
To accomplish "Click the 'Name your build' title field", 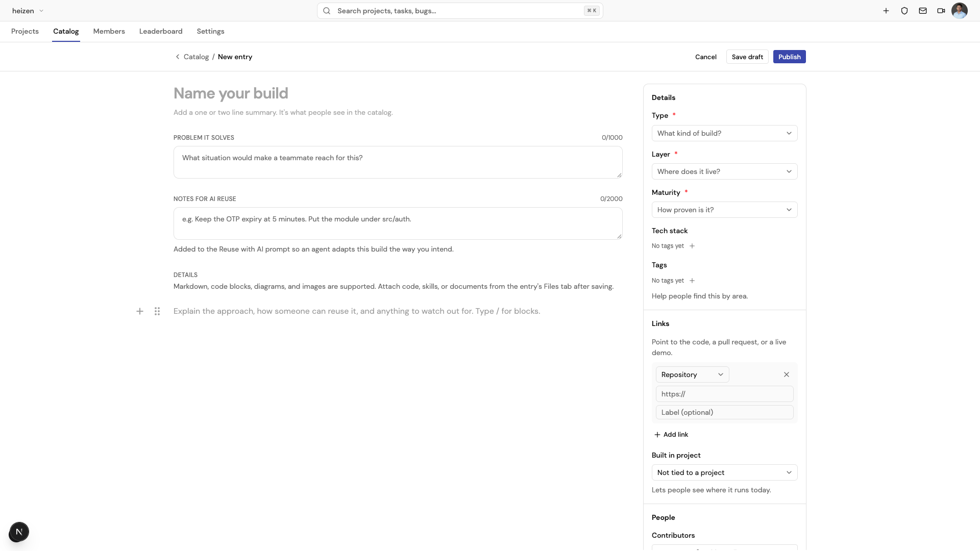I will 398,93.
